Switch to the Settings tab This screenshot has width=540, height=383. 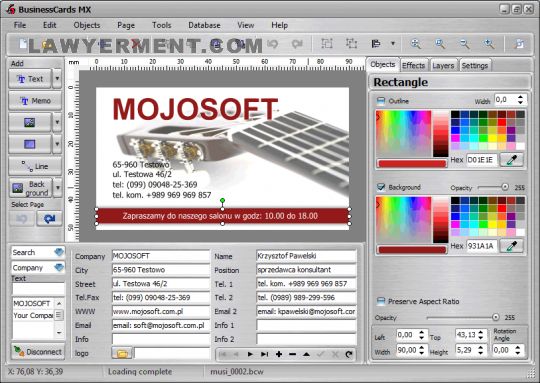[x=475, y=65]
